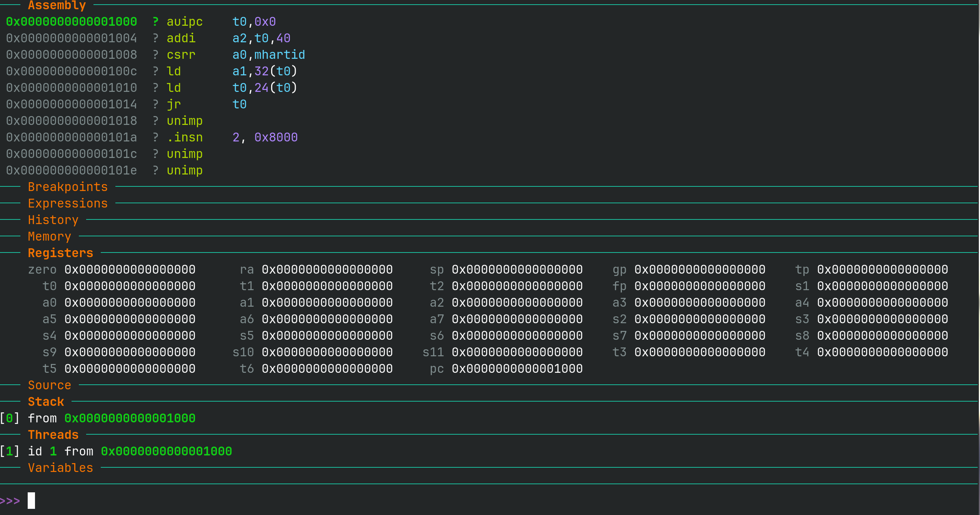
Task: Select stack frame [0]
Action: 10,418
